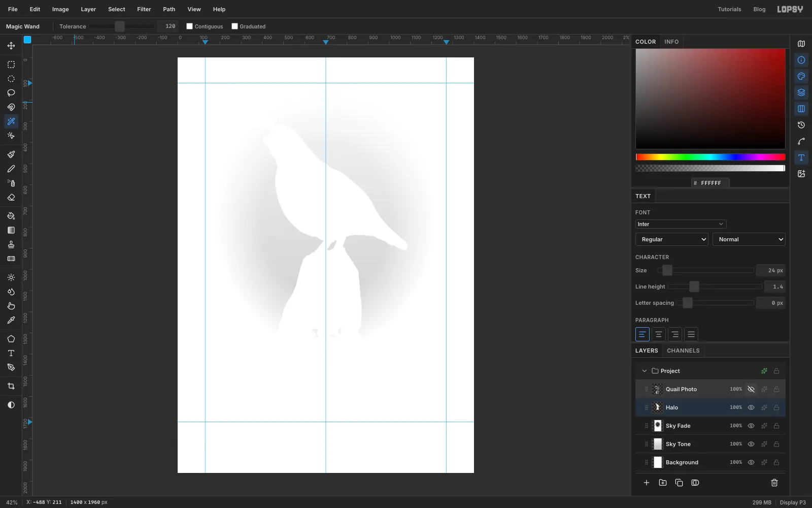Open the Inter font family dropdown
This screenshot has height=508, width=812.
click(x=681, y=224)
